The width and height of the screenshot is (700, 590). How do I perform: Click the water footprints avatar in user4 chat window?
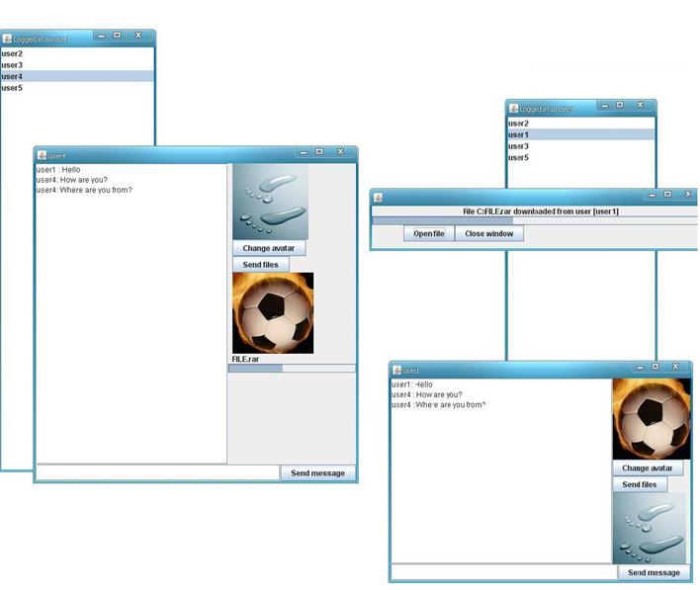coord(270,202)
